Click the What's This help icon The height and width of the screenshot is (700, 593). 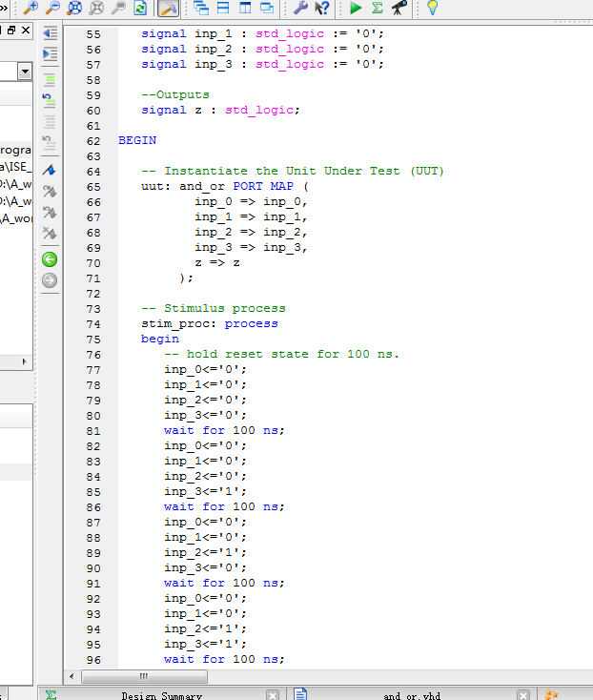321,8
